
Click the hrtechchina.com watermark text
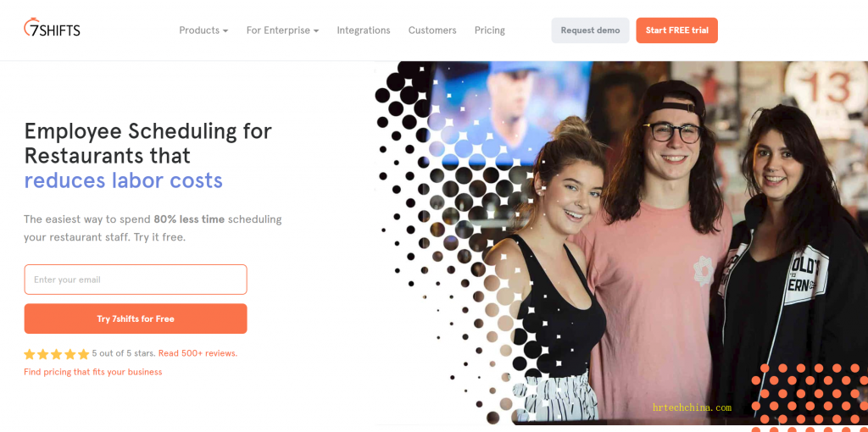692,407
